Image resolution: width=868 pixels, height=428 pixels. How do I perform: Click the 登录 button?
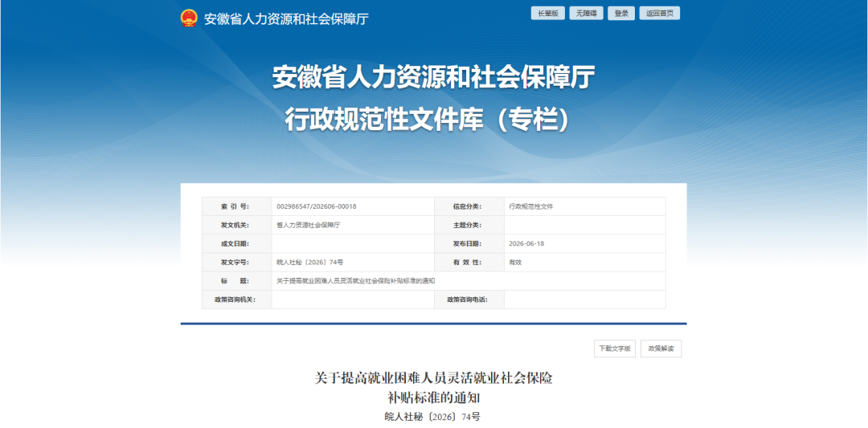[x=621, y=14]
